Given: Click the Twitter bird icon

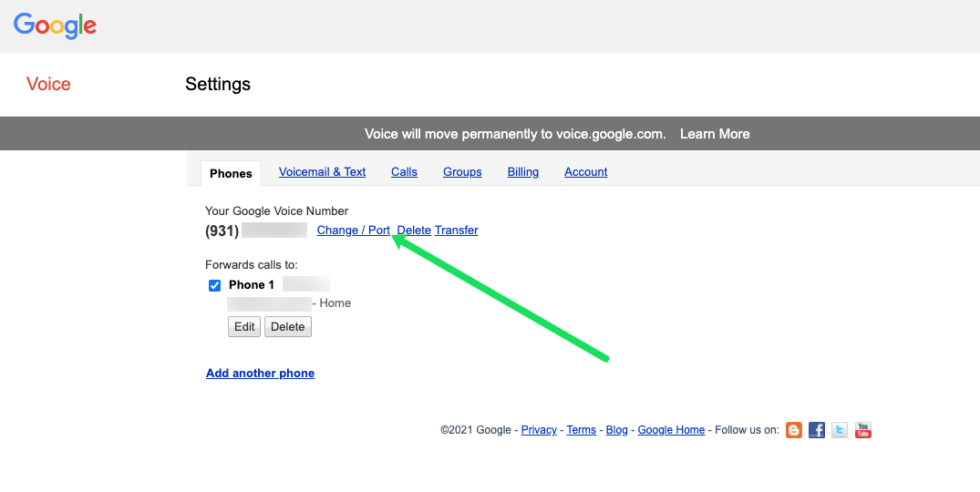Looking at the screenshot, I should pos(840,430).
